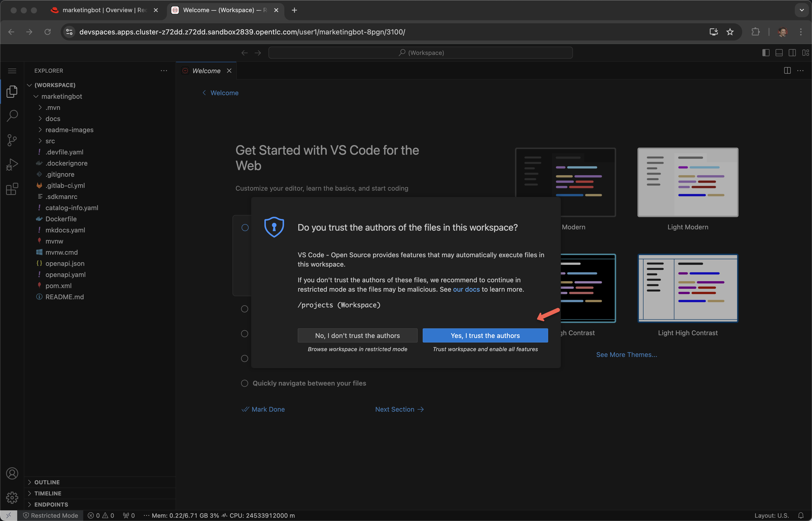Viewport: 812px width, 521px height.
Task: Open the Search view in activity bar
Action: [x=12, y=116]
